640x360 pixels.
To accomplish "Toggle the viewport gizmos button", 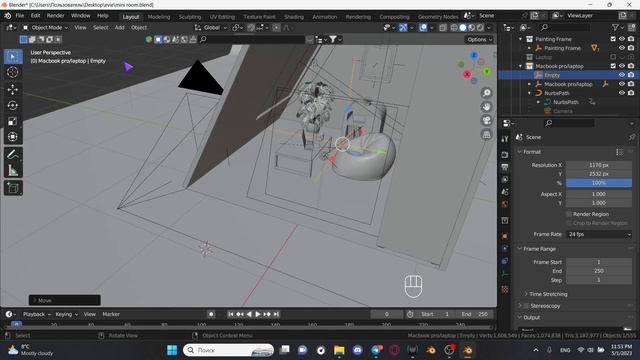I will pyautogui.click(x=403, y=28).
